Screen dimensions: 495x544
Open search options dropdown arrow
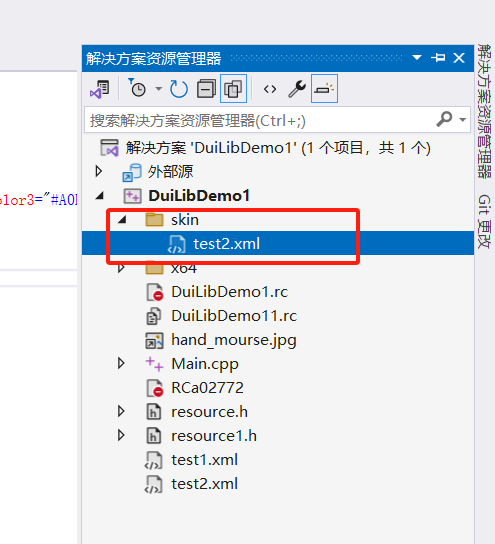[462, 120]
